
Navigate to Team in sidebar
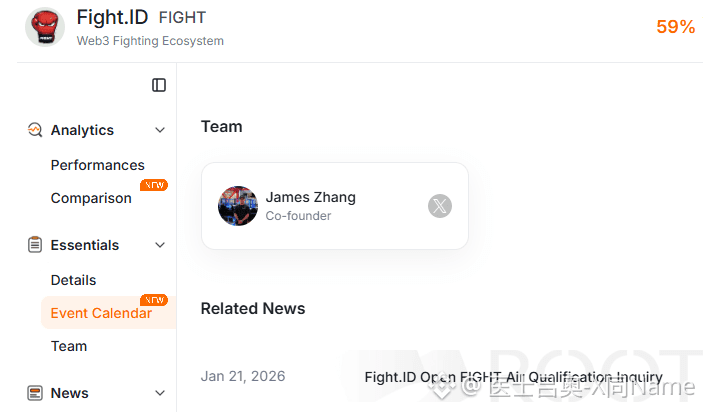coord(69,346)
